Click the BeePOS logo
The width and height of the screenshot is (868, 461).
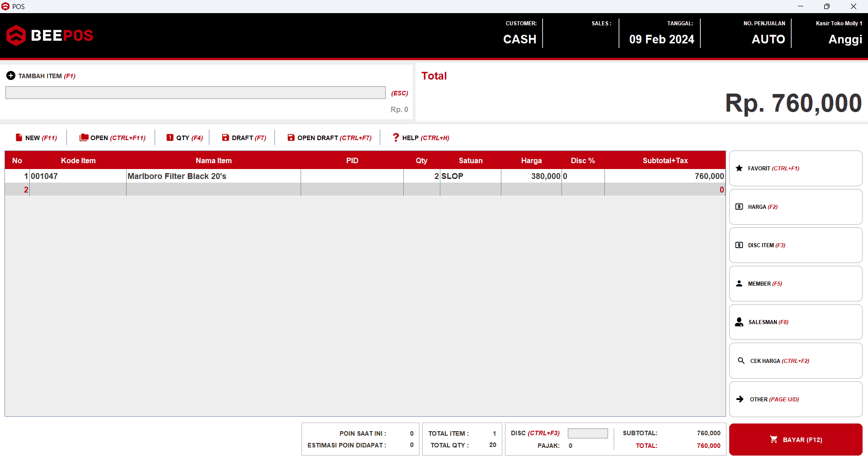(x=50, y=35)
